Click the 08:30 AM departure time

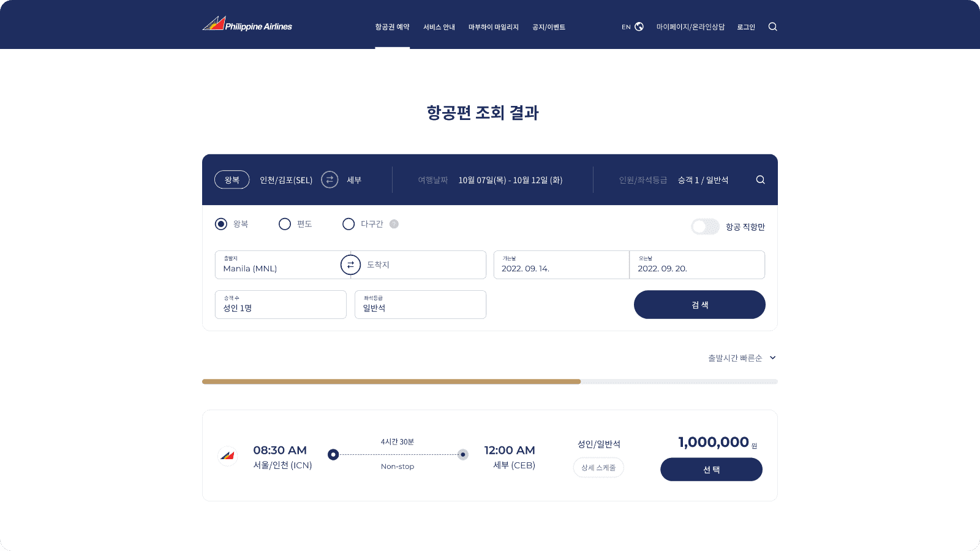point(280,450)
